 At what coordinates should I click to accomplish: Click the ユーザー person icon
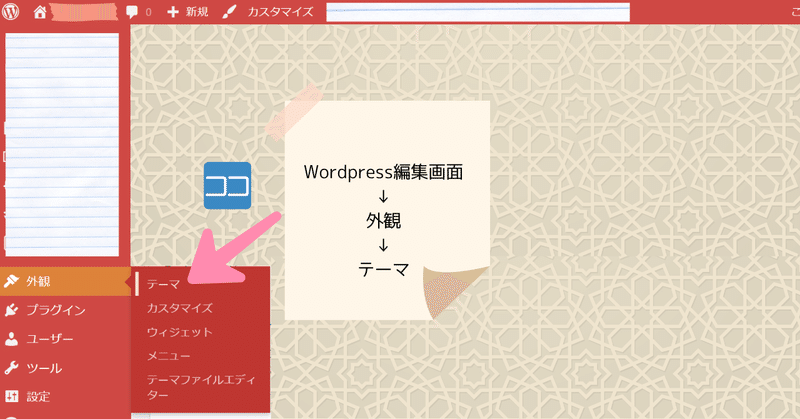(11, 339)
